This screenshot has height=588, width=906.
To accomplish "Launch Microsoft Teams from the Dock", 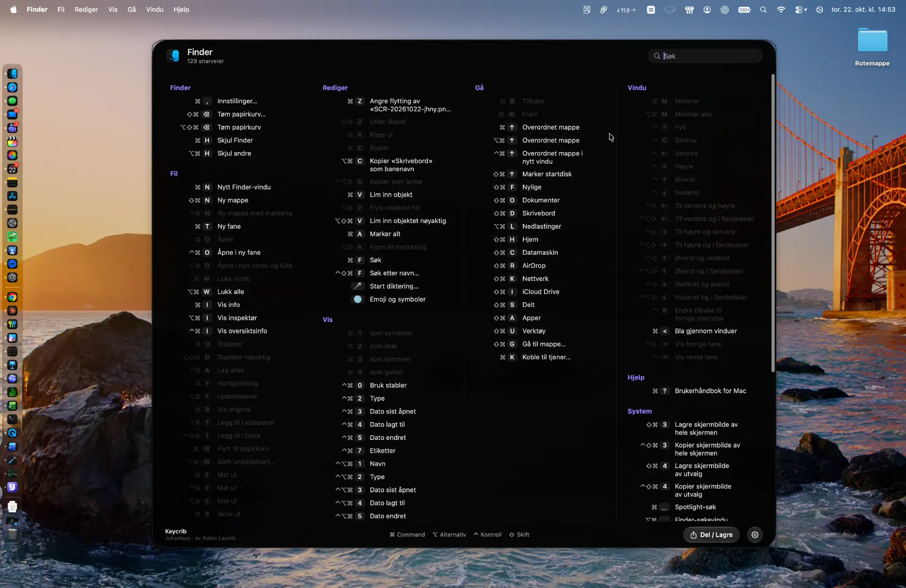I will [x=13, y=128].
